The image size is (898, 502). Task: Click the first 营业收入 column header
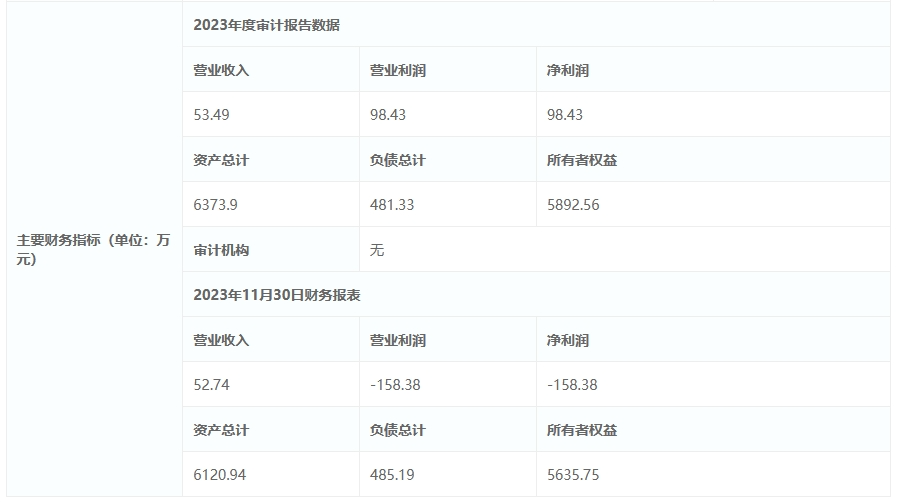click(221, 70)
